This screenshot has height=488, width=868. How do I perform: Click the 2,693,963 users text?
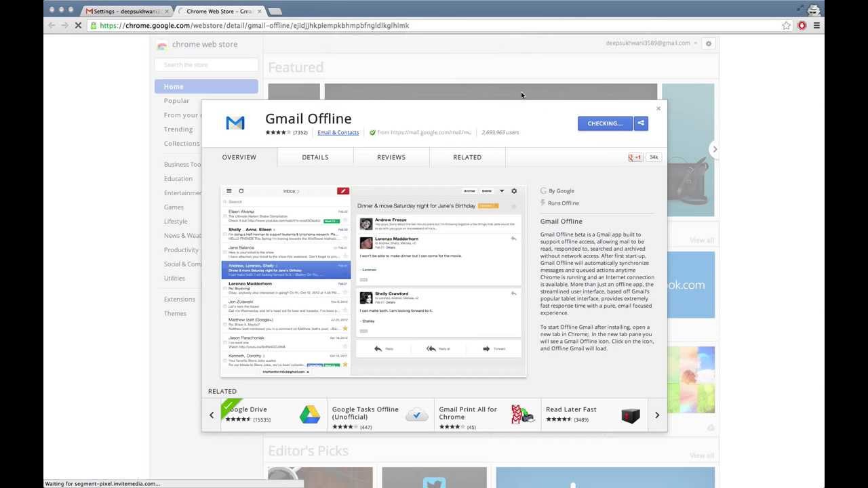[500, 133]
